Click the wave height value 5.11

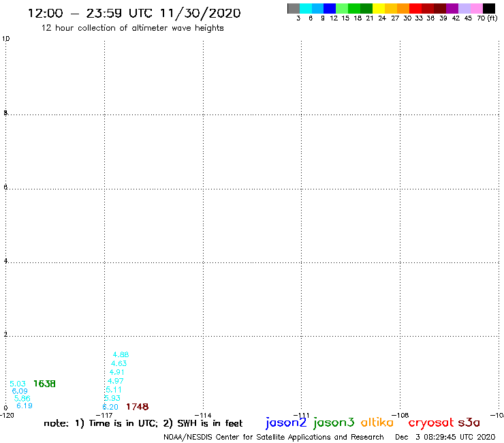pyautogui.click(x=114, y=390)
